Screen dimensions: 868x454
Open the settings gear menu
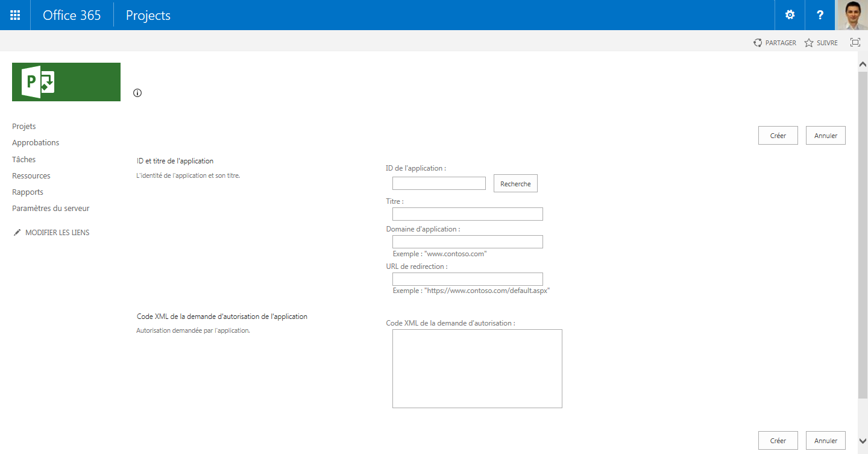[790, 15]
